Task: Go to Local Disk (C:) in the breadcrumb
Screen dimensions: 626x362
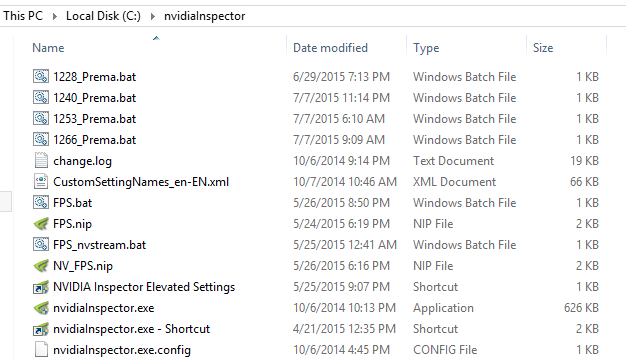Action: pyautogui.click(x=103, y=16)
